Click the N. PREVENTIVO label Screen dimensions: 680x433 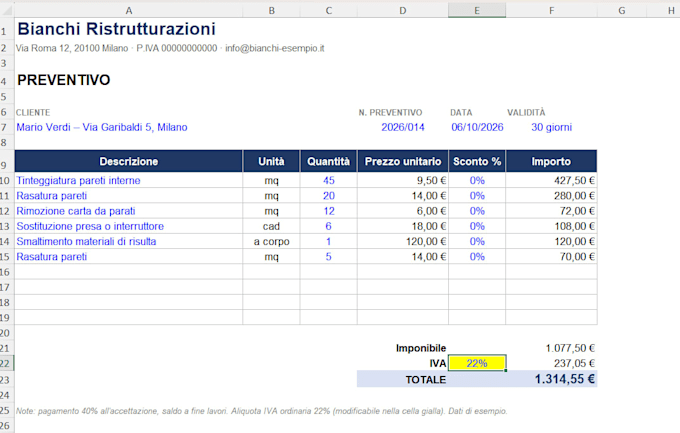point(390,112)
